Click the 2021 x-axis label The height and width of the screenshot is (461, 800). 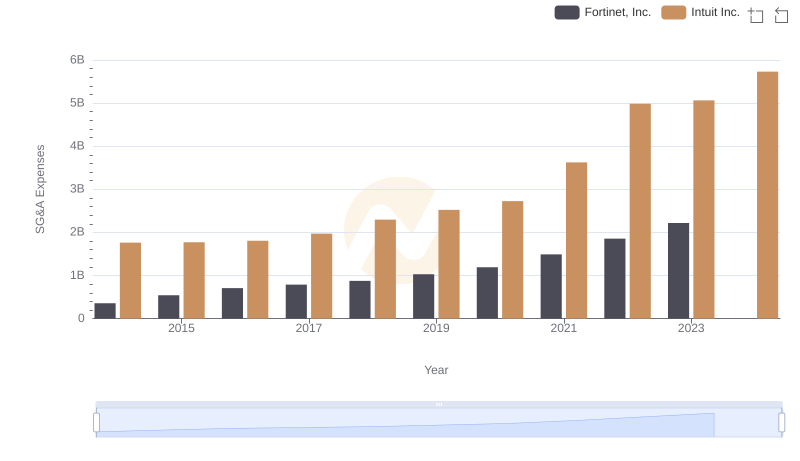point(563,328)
